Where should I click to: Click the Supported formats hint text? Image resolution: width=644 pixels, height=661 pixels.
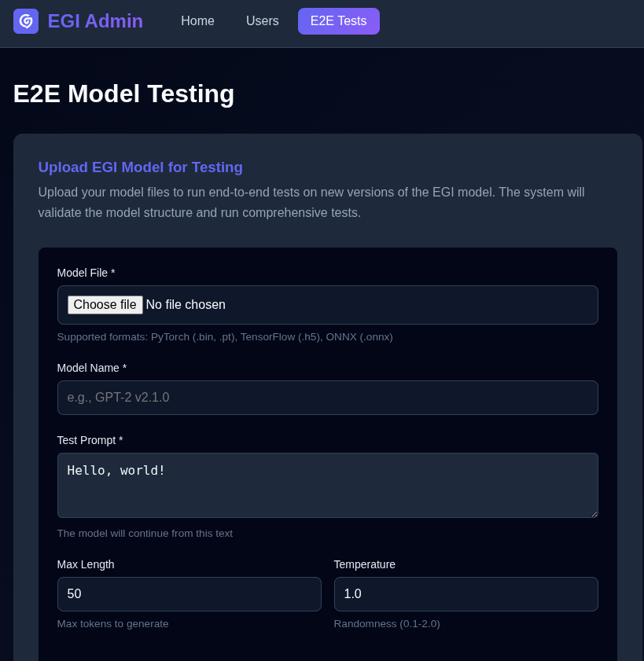[224, 337]
